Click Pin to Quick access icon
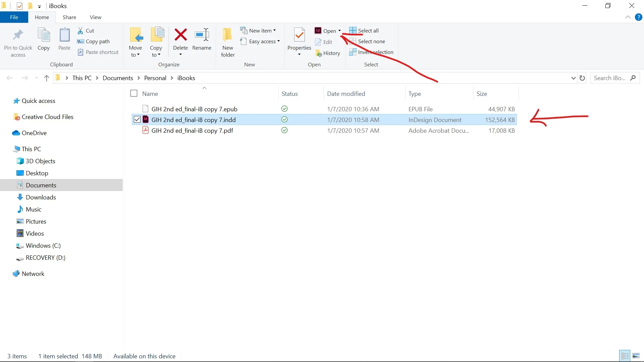644x362 pixels. [x=18, y=35]
